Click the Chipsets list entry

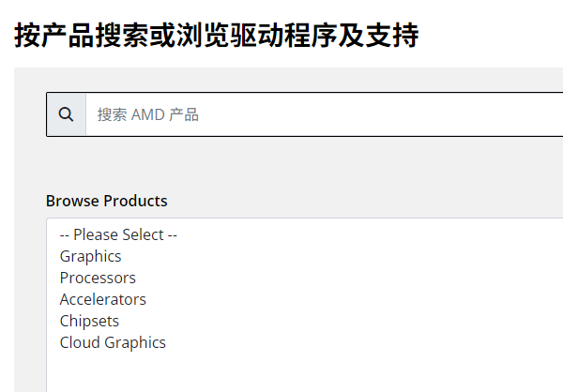tap(89, 321)
